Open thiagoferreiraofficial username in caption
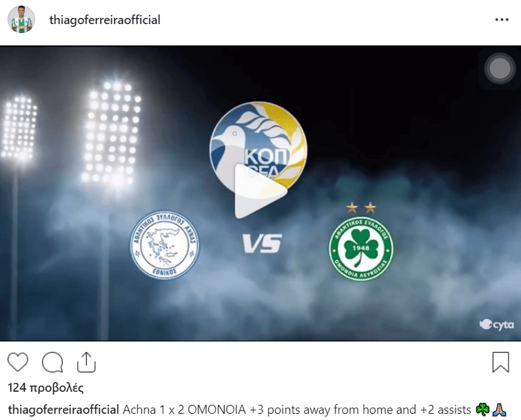521x420 pixels. coord(63,410)
